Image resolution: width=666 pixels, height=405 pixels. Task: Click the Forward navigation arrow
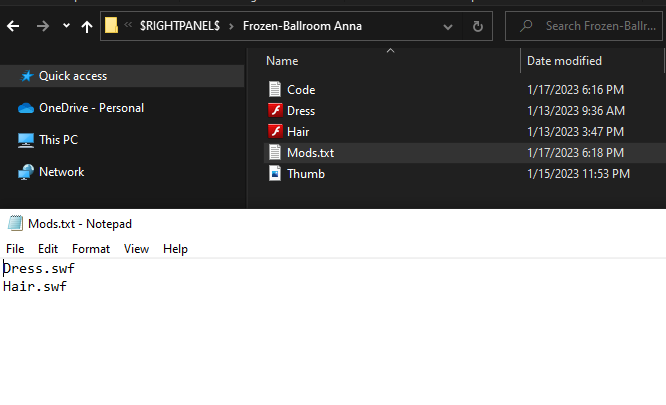click(x=42, y=26)
